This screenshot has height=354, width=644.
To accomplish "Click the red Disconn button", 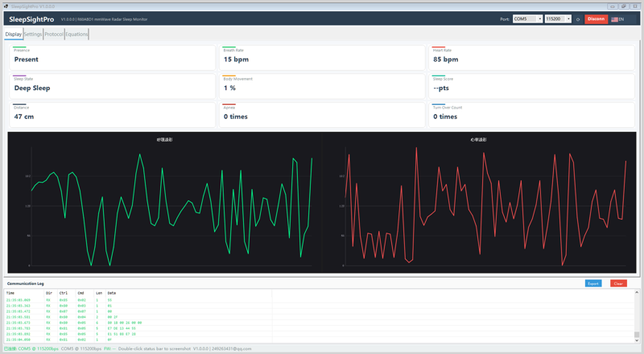I will [x=596, y=19].
